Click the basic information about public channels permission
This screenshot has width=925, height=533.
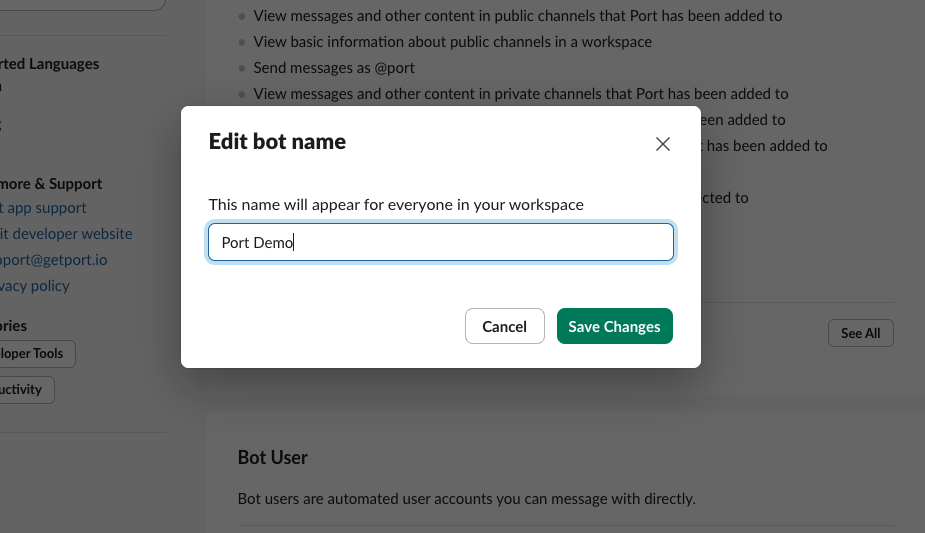[452, 42]
